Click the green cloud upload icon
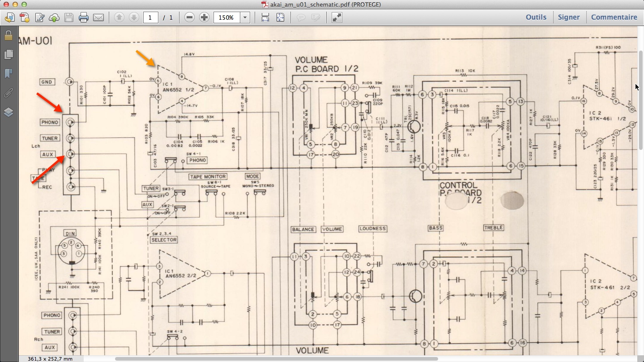The width and height of the screenshot is (644, 362). point(54,17)
